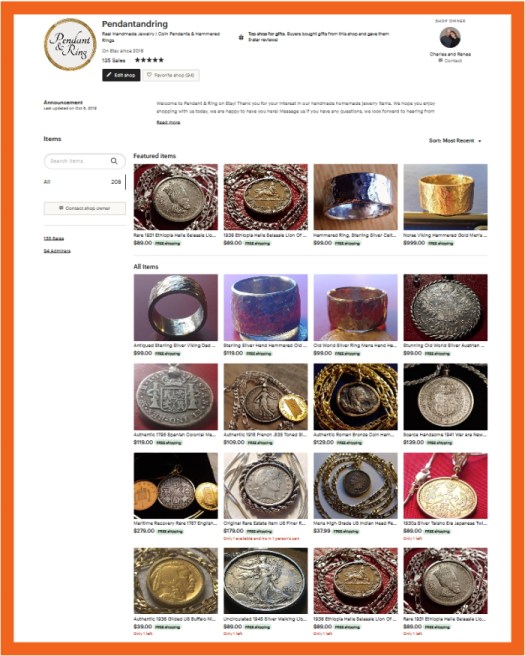Image resolution: width=525 pixels, height=656 pixels.
Task: Select the All items category
Action: coord(85,182)
